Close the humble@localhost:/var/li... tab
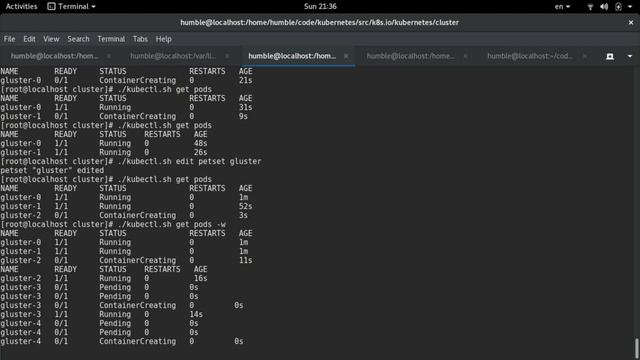 click(x=227, y=56)
